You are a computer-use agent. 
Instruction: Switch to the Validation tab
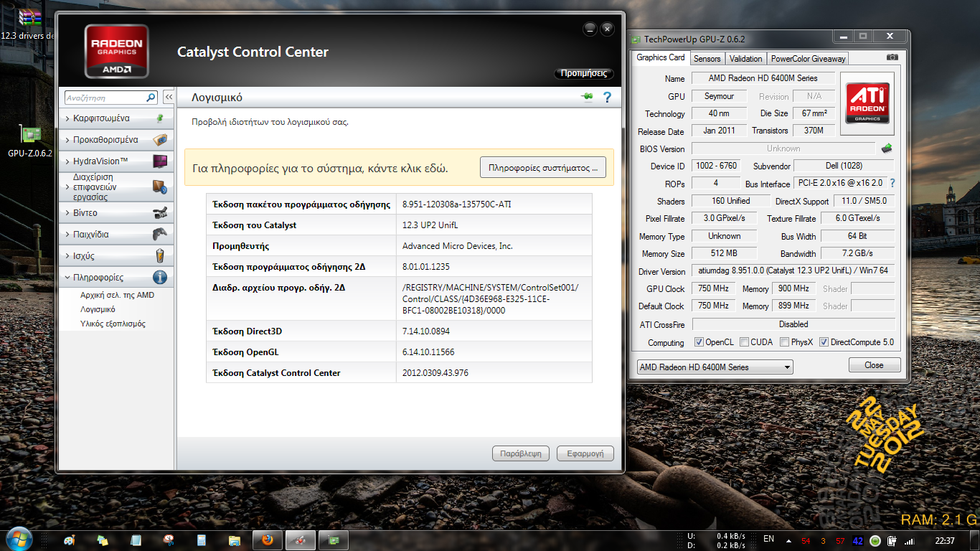[745, 59]
